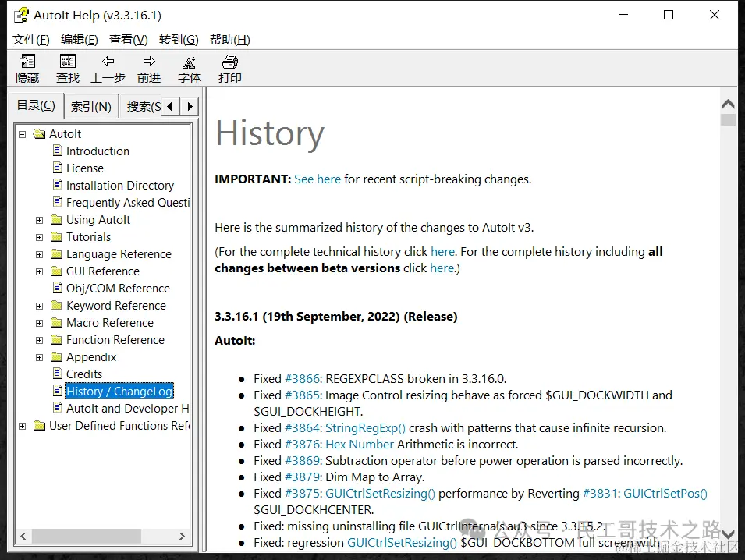Click the Obj/COM Reference page icon
Screen dimensions: 745x560
click(x=58, y=288)
